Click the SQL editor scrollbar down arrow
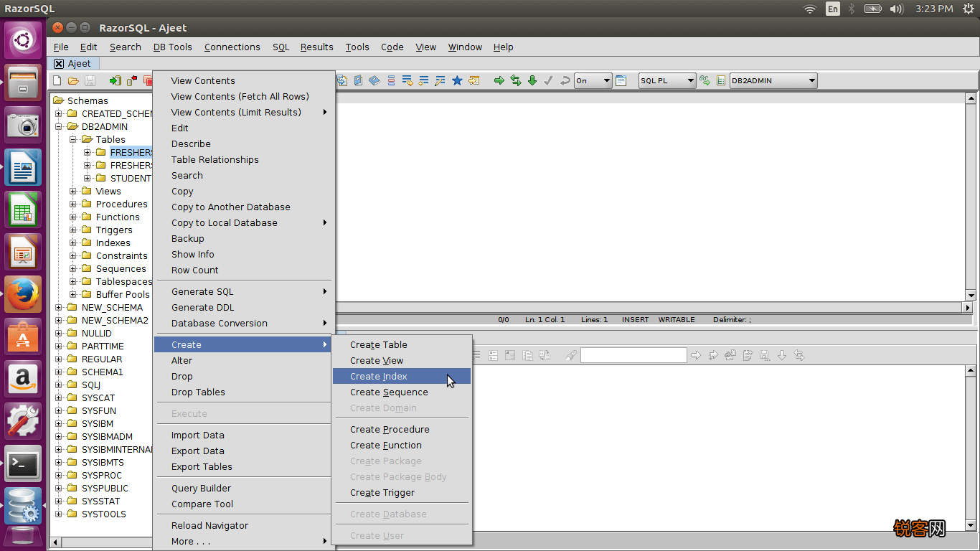This screenshot has height=551, width=980. [x=971, y=296]
